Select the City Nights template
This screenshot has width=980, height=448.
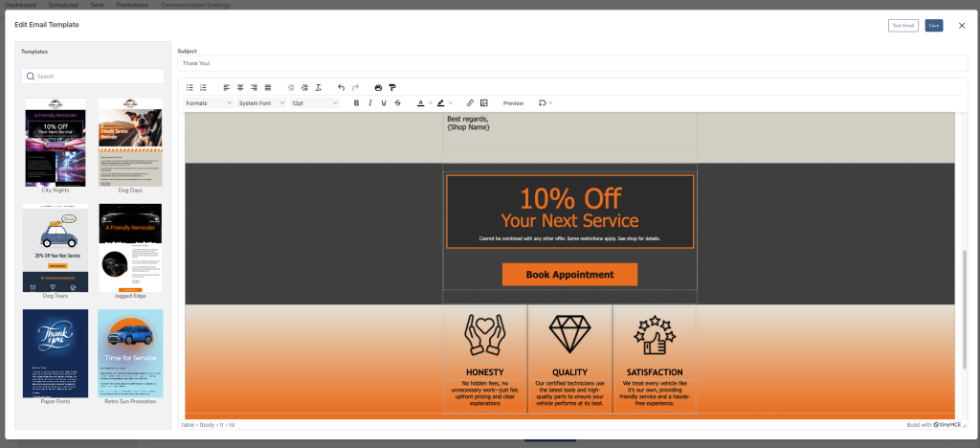click(56, 145)
